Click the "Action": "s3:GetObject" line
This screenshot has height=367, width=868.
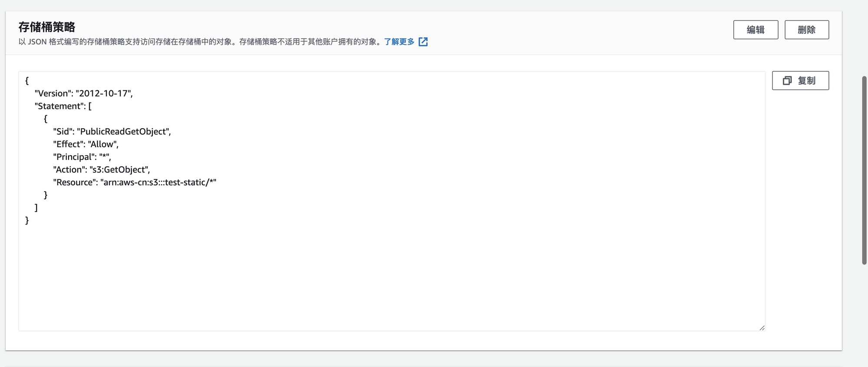coord(101,170)
